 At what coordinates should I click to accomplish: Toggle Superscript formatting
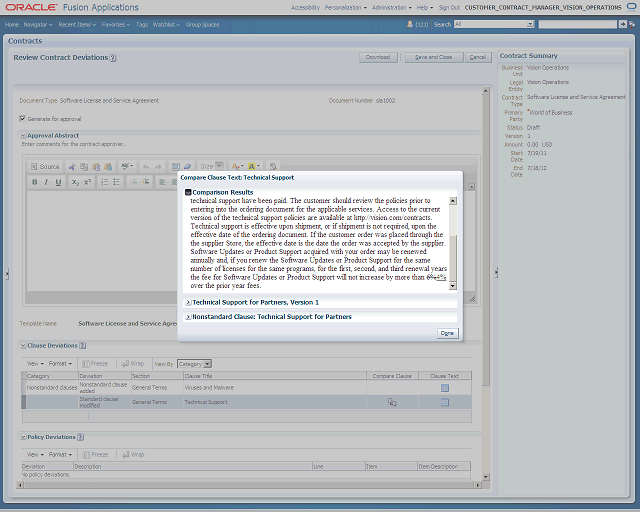(87, 182)
